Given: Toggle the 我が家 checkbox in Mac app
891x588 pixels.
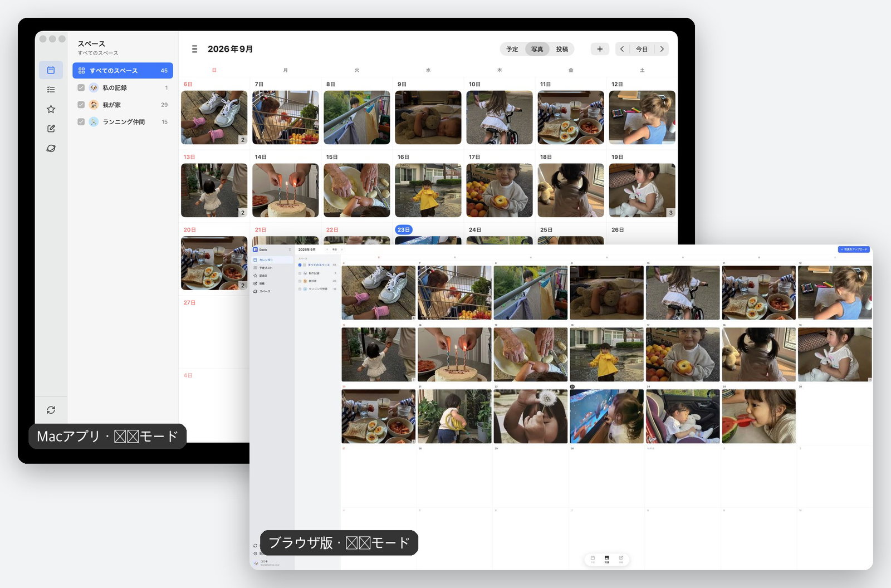Looking at the screenshot, I should (x=81, y=105).
